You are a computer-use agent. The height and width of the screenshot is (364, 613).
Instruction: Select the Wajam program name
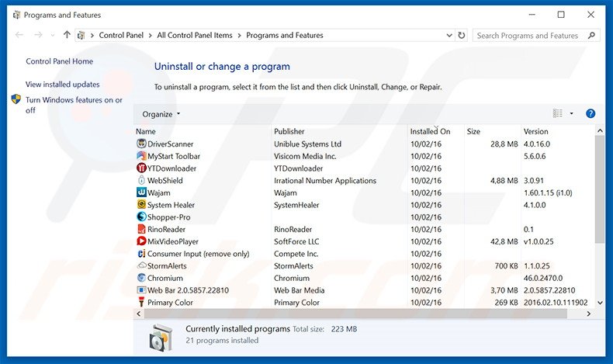(158, 192)
